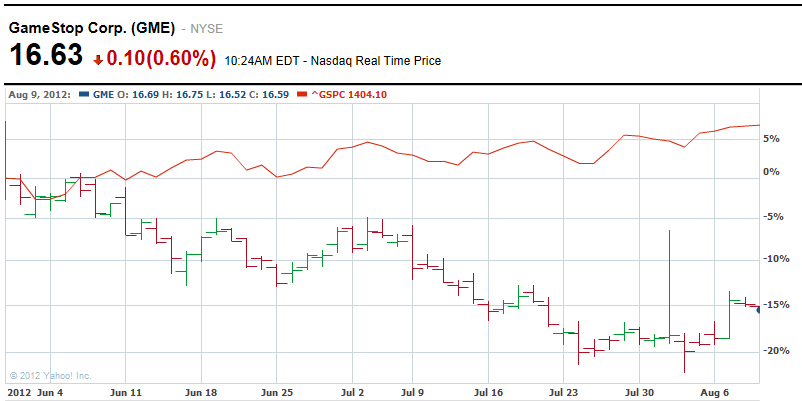The width and height of the screenshot is (802, 401).
Task: Click the Jul 23 x-axis label
Action: point(563,393)
